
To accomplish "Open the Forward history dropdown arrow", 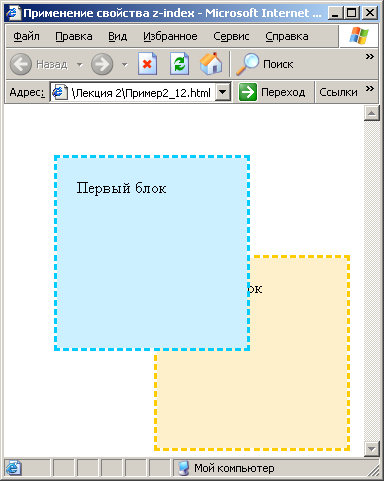I will click(124, 64).
